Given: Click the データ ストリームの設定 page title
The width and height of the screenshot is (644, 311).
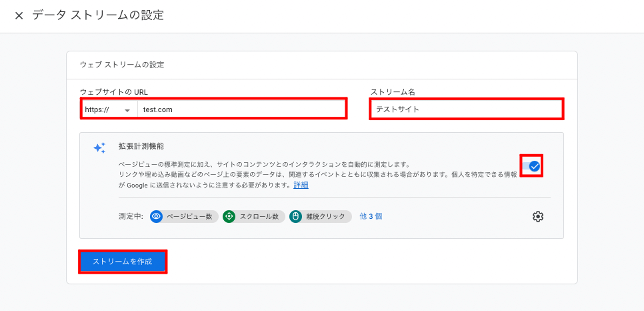Looking at the screenshot, I should point(98,15).
